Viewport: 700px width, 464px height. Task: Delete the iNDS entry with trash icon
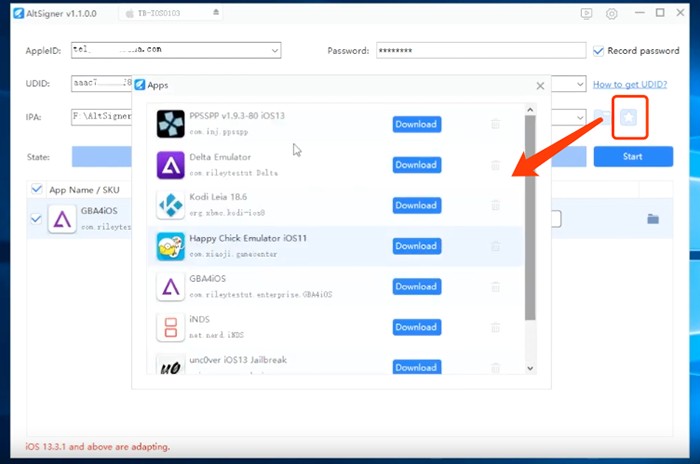pyautogui.click(x=495, y=327)
